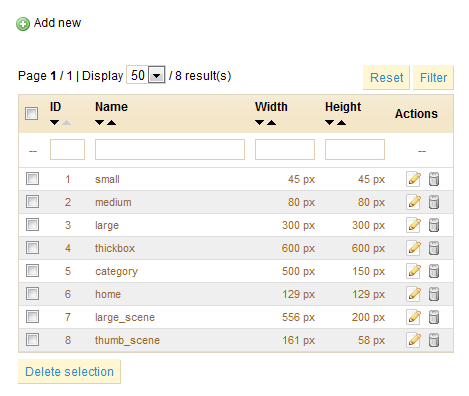This screenshot has height=396, width=469.
Task: Check the box for large row
Action: coord(32,224)
